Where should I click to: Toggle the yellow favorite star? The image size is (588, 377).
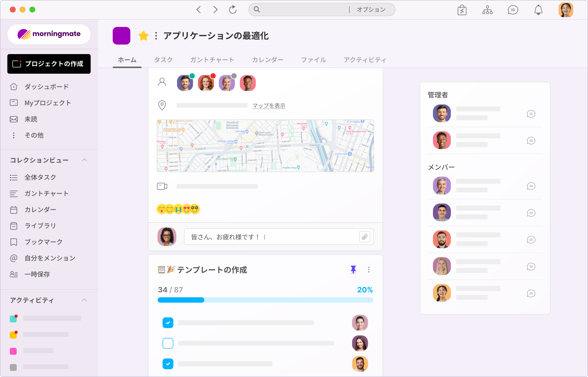point(144,36)
